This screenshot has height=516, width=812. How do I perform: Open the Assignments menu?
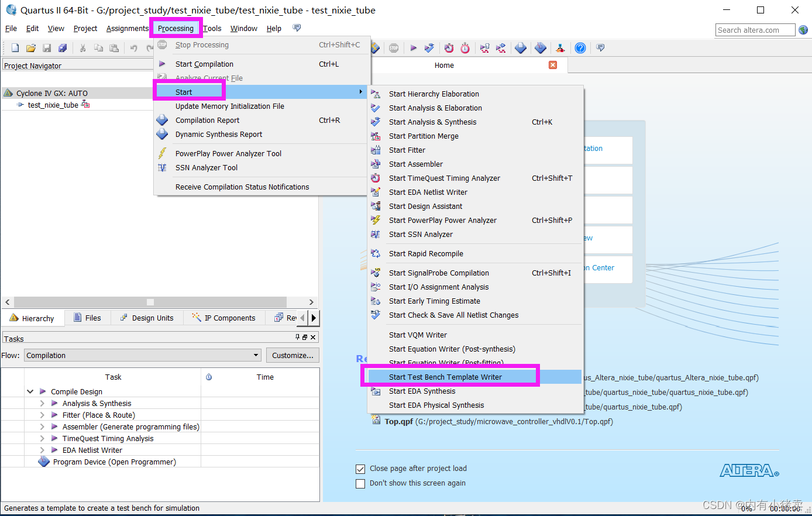(128, 28)
